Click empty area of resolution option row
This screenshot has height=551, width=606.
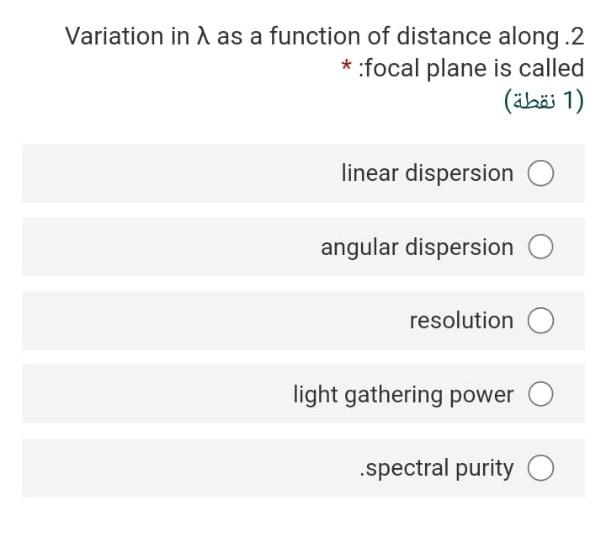[x=200, y=321]
